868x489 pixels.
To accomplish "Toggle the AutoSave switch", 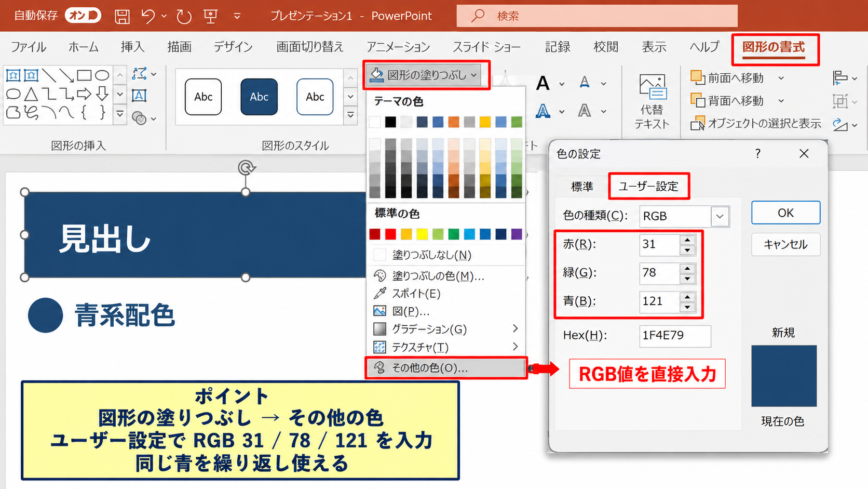I will click(x=83, y=16).
